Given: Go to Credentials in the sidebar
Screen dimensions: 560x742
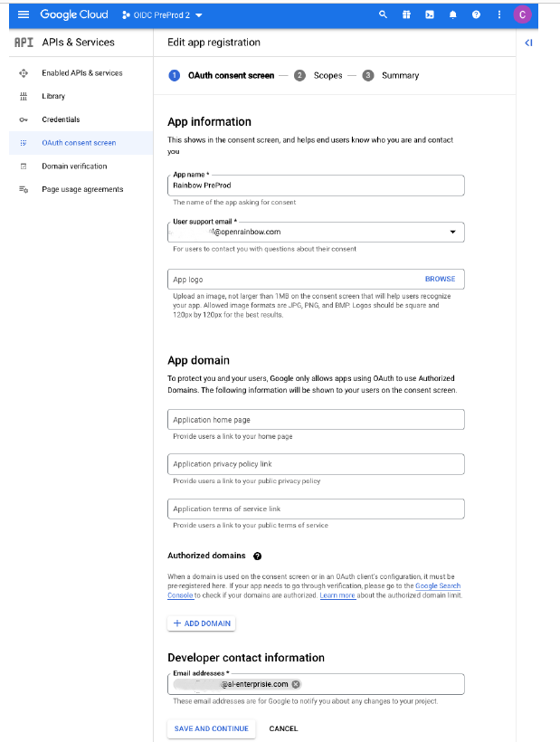Looking at the screenshot, I should [x=61, y=119].
